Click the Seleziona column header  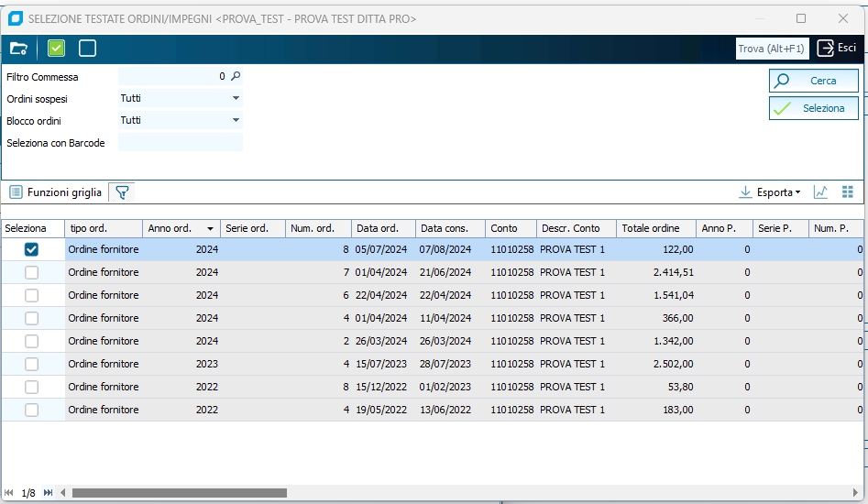(x=33, y=228)
